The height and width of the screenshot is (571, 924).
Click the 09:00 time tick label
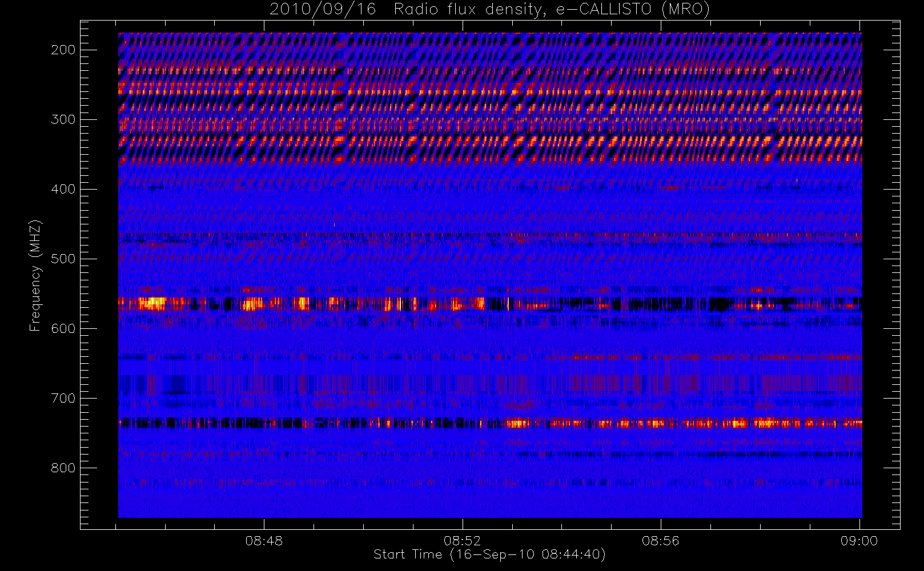[859, 541]
